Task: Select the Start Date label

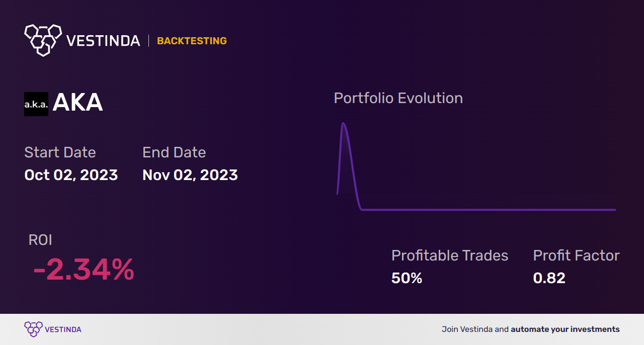Action: point(60,152)
